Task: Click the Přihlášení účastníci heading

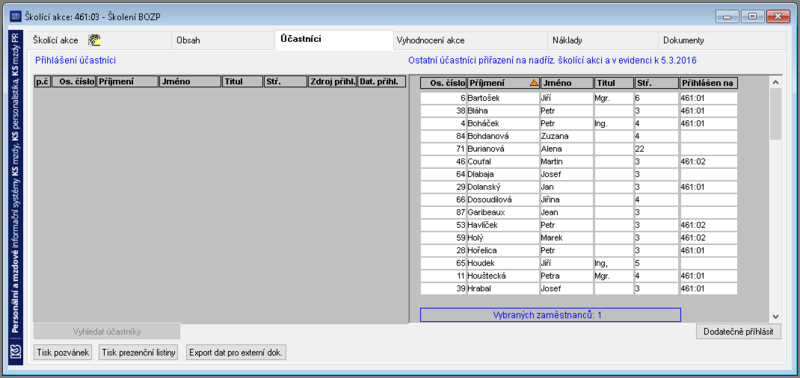Action: pos(76,60)
